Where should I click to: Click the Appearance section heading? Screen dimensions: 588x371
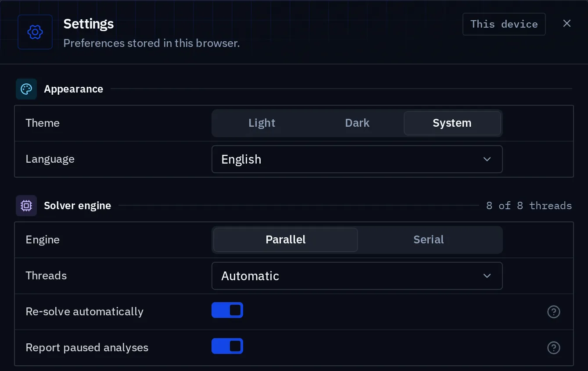pyautogui.click(x=74, y=89)
